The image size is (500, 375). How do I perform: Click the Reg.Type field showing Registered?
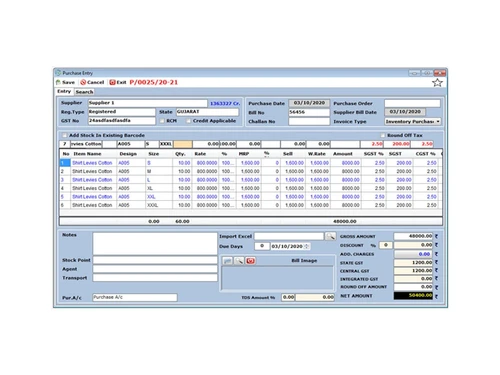[x=122, y=112]
